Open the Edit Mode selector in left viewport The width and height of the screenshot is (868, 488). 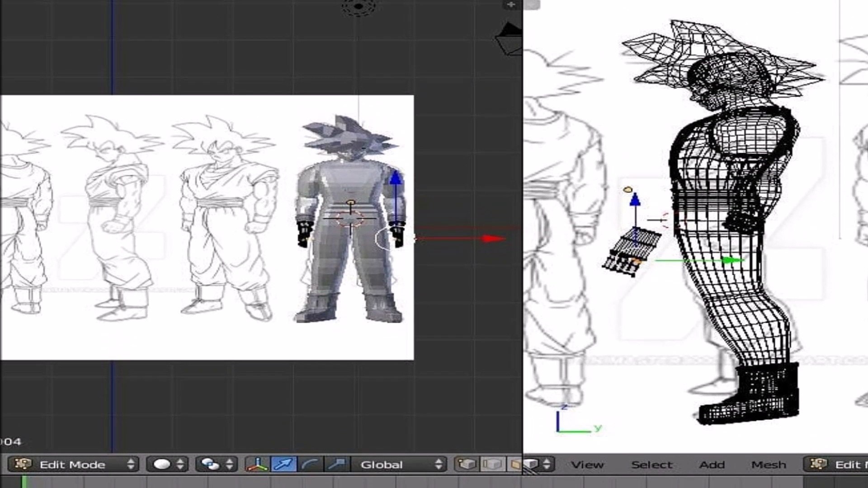(x=73, y=464)
